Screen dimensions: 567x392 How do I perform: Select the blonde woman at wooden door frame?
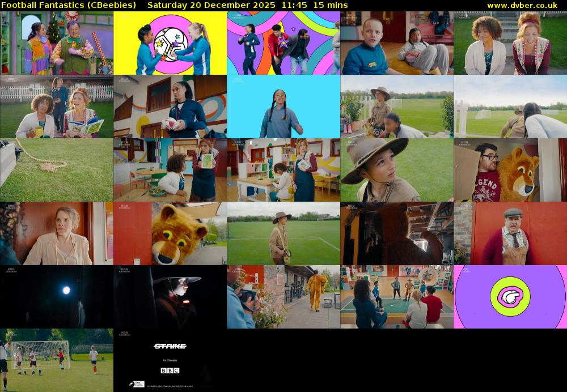pos(57,233)
